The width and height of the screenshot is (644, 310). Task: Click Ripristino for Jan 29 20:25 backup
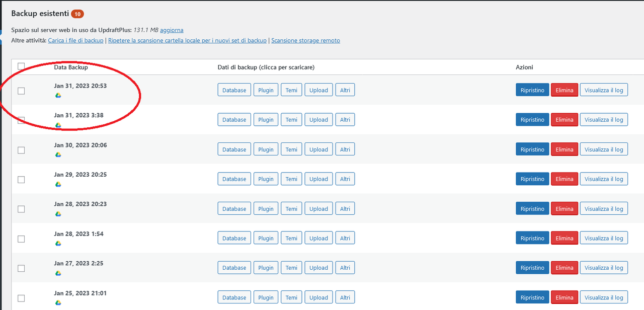(532, 179)
